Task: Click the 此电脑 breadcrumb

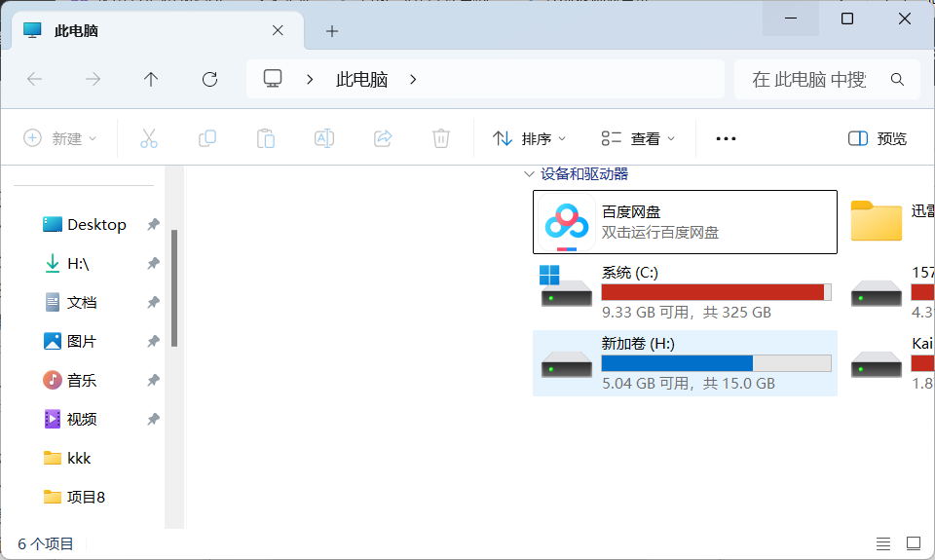Action: 362,79
